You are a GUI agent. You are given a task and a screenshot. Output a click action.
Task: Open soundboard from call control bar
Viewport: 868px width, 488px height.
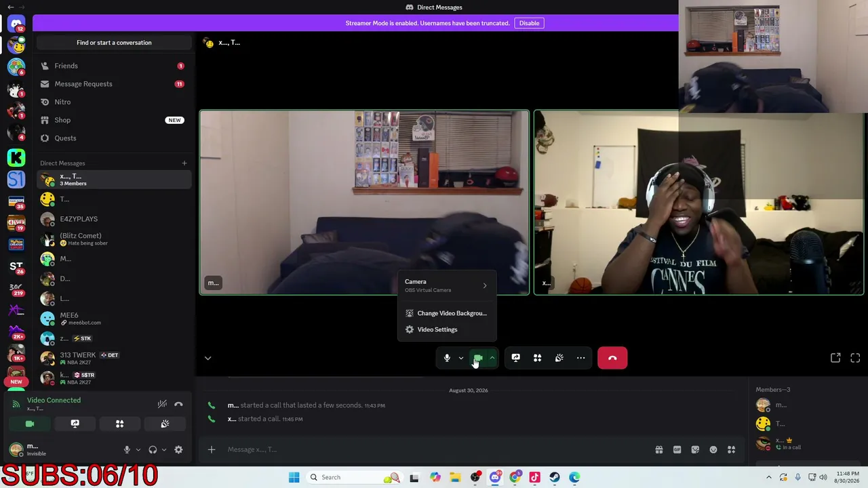(559, 358)
